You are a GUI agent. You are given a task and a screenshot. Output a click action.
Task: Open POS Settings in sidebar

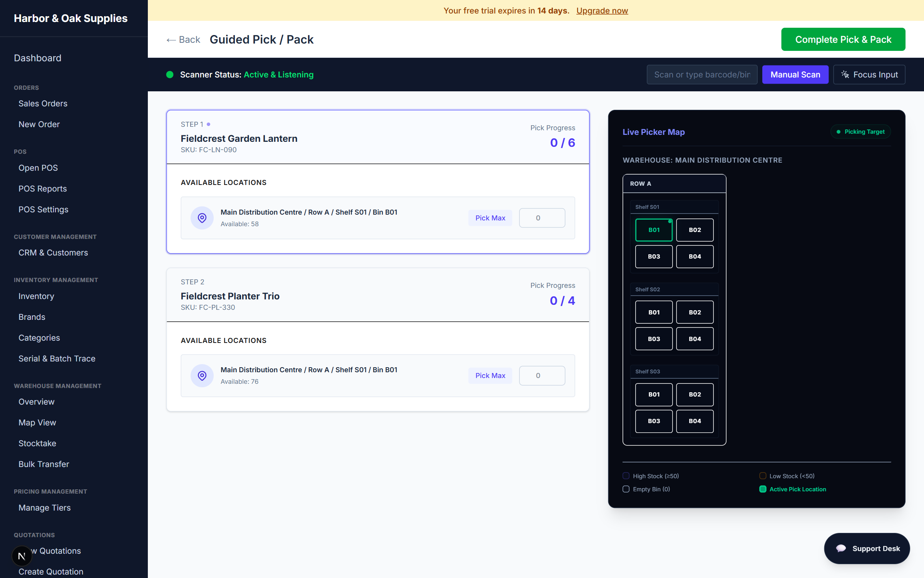44,210
